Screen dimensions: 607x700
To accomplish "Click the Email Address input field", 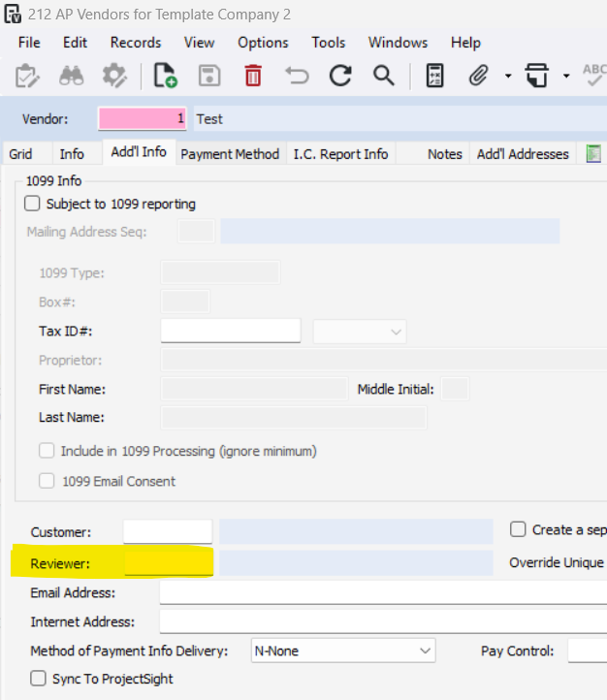I will pyautogui.click(x=383, y=592).
